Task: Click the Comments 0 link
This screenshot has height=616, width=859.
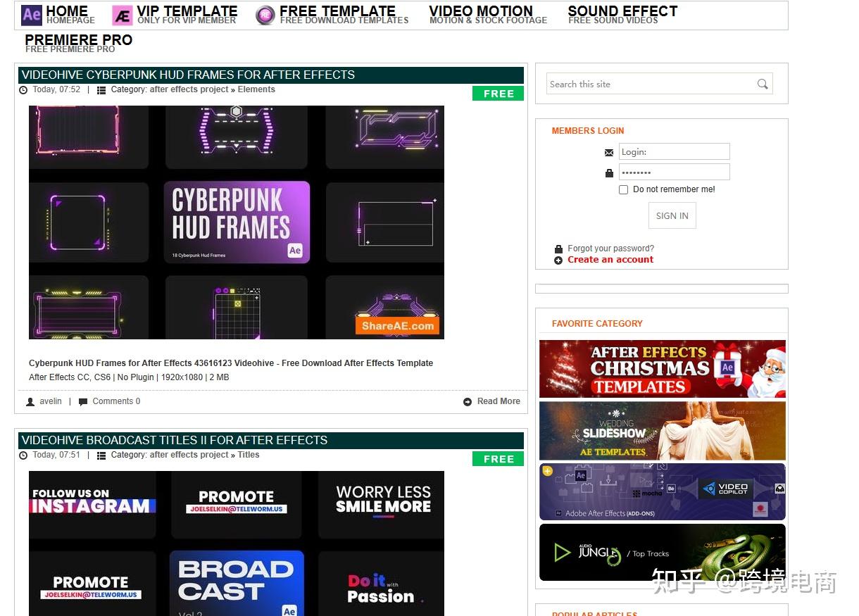Action: point(116,401)
